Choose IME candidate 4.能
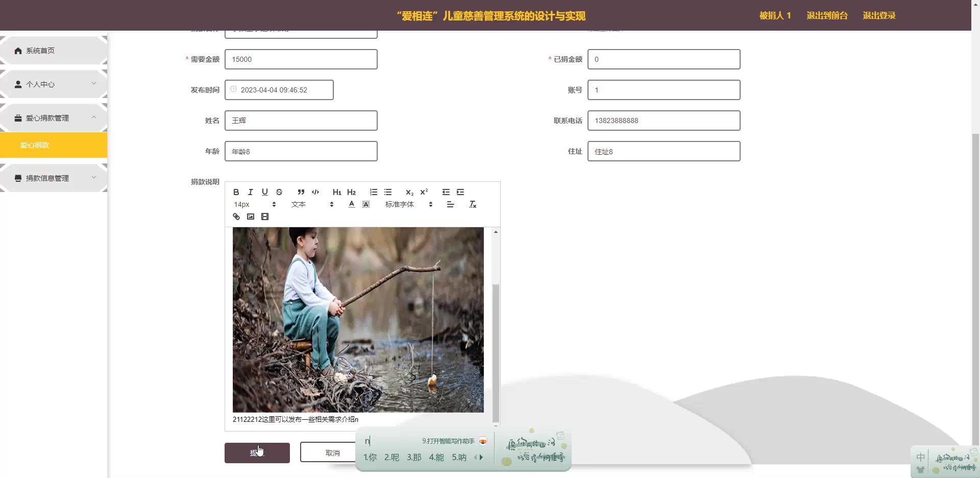The image size is (980, 478). click(x=436, y=458)
